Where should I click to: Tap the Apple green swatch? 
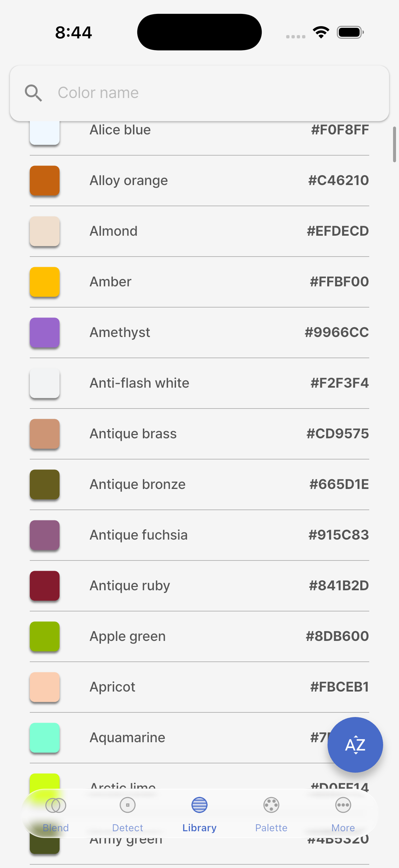click(x=45, y=636)
